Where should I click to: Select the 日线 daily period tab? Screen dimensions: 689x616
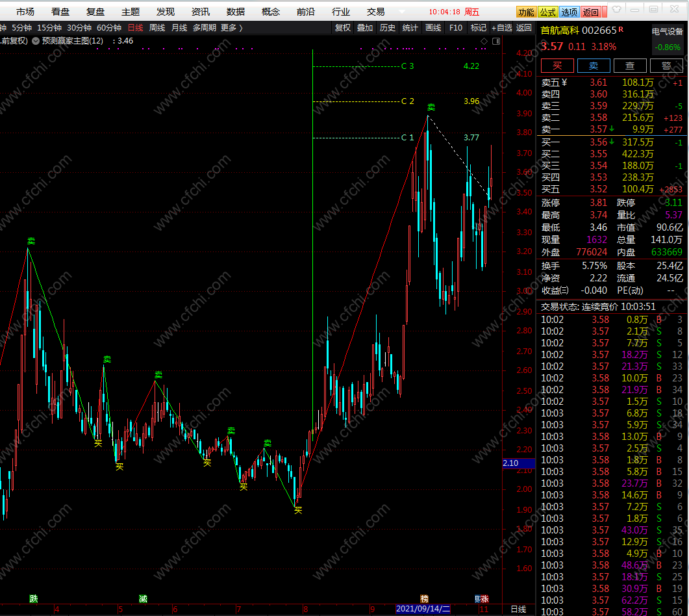click(x=135, y=28)
